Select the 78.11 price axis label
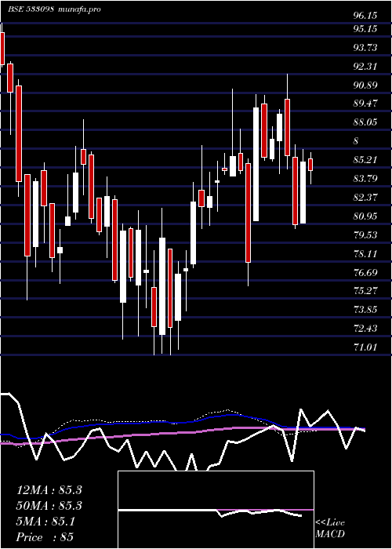Screen dimensions: 392x549 click(x=365, y=253)
